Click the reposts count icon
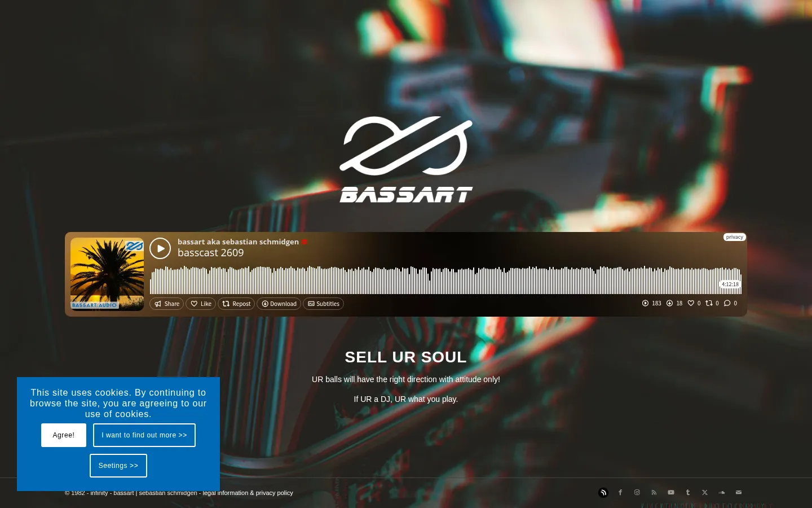The width and height of the screenshot is (812, 508). (709, 303)
